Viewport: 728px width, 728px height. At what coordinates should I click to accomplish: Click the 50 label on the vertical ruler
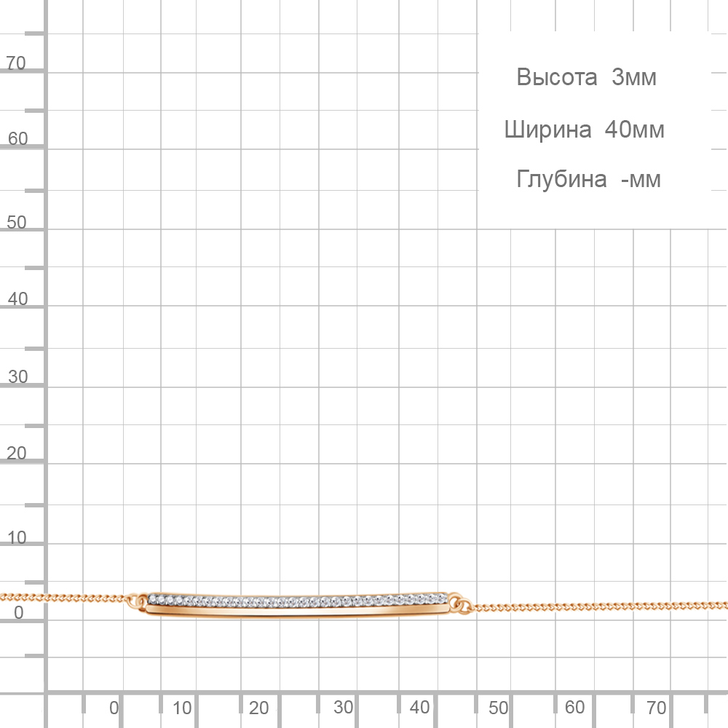pos(16,223)
